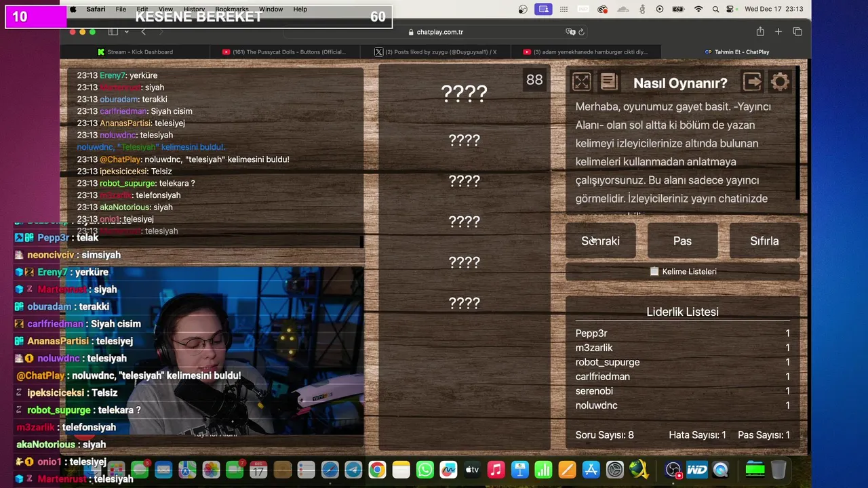
Task: Open Telegram from the Dock
Action: tap(353, 469)
